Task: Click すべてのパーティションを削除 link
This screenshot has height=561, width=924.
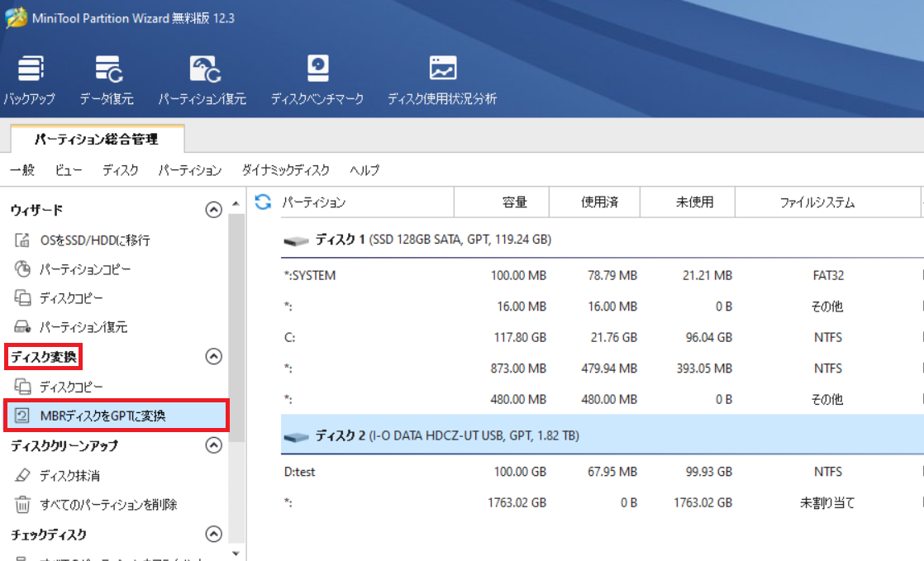Action: [108, 505]
